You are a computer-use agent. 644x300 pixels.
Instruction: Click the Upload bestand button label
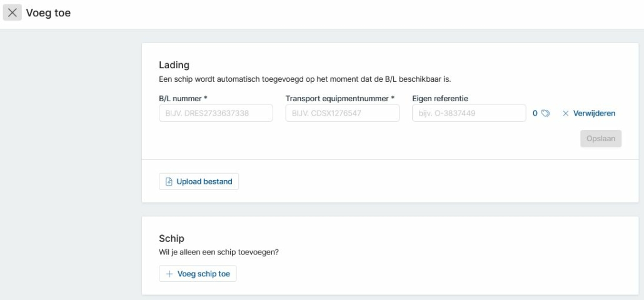click(204, 181)
